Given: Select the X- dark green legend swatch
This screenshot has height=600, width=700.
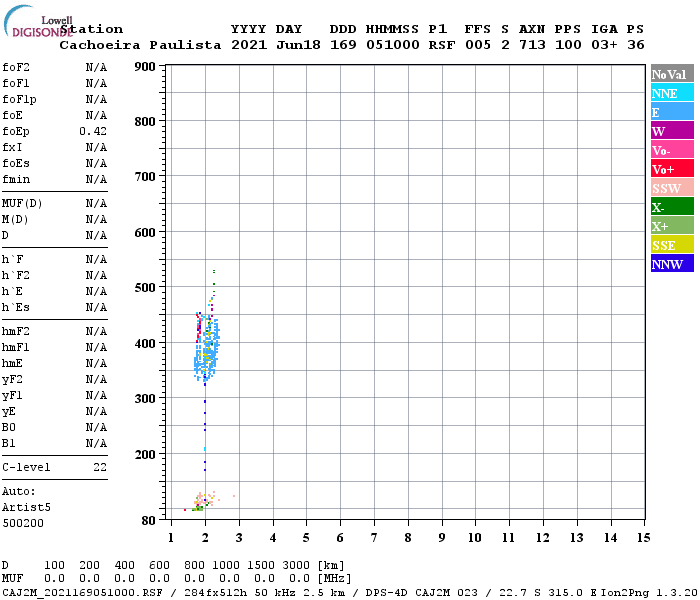Looking at the screenshot, I should pos(672,207).
